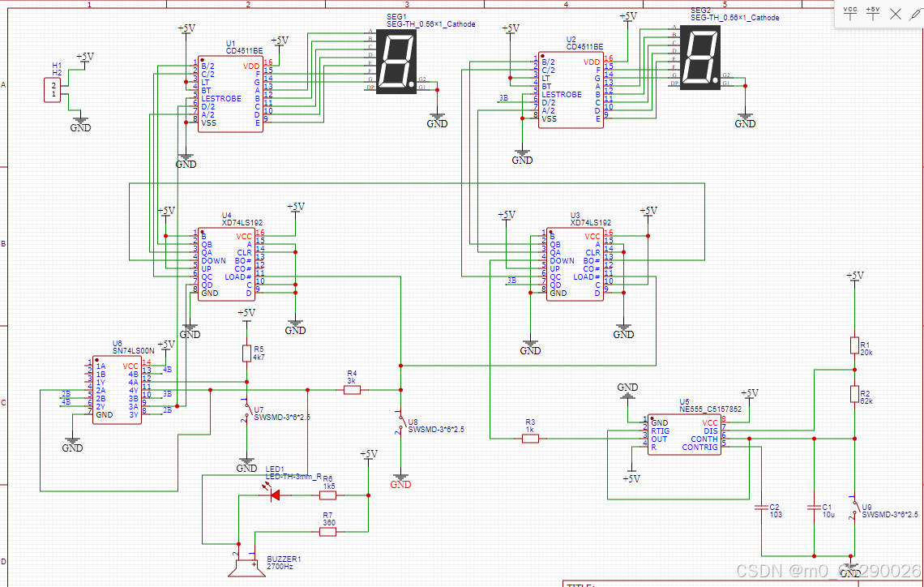Select push-button switch U8 symbol
924x587 pixels.
click(x=400, y=422)
